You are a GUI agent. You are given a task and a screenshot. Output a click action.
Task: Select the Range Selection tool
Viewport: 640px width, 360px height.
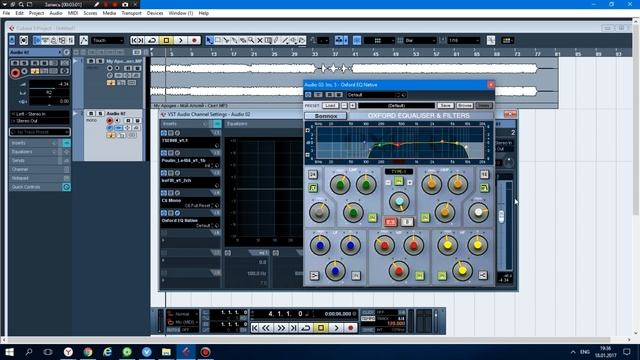click(218, 40)
